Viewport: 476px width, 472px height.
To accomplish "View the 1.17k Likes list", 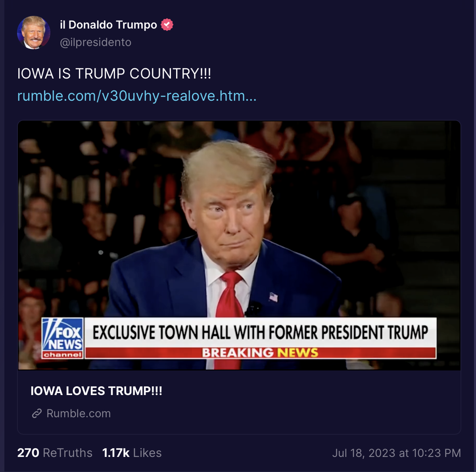I will 132,453.
